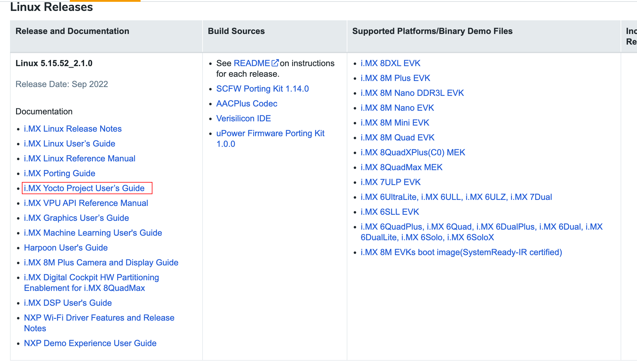Open uPower Firmware Porting Kit 1.0.0

270,133
